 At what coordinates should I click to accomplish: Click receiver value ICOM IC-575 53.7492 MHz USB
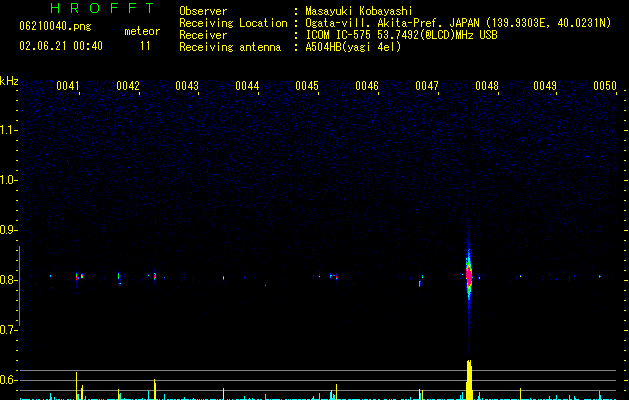tap(401, 35)
